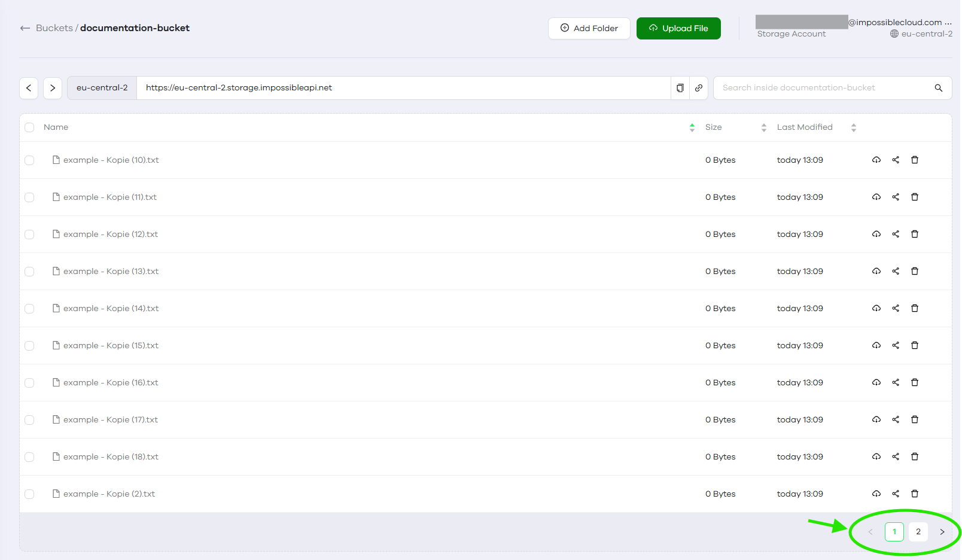Share example - Kopie (15).txt file

coord(896,345)
